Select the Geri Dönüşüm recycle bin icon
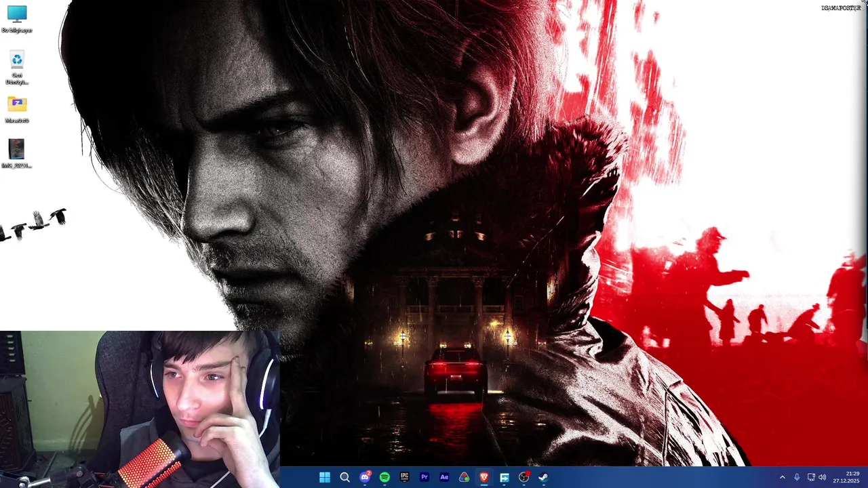Viewport: 868px width, 488px height. [x=17, y=68]
